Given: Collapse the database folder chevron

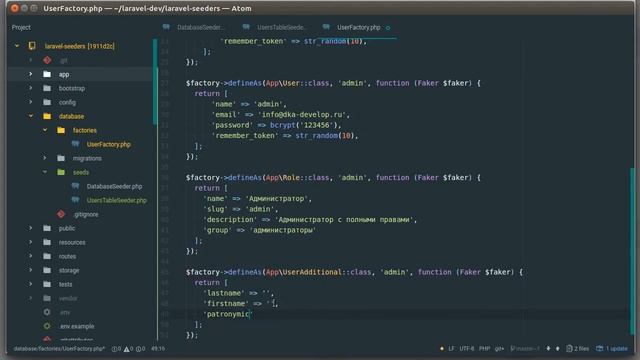Looking at the screenshot, I should (31, 116).
